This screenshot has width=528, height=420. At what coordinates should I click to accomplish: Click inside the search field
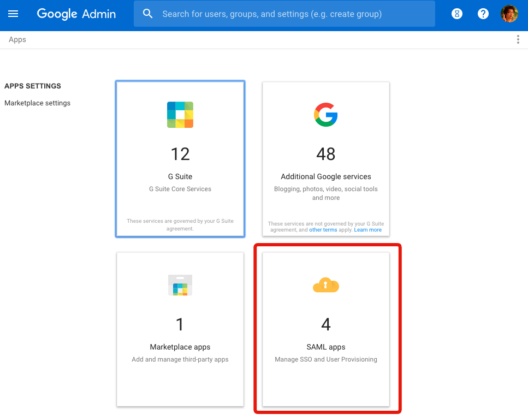284,14
